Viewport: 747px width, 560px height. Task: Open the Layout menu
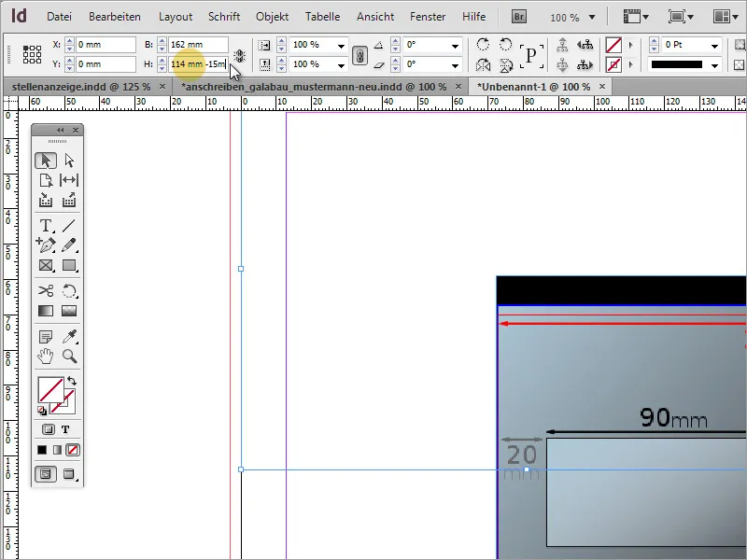[176, 17]
